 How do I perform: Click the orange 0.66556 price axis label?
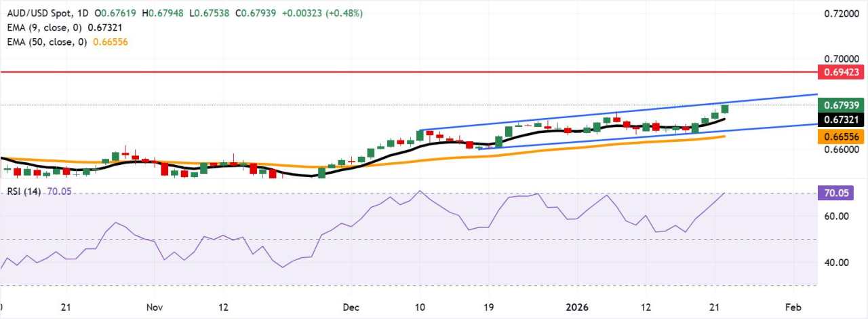click(841, 136)
